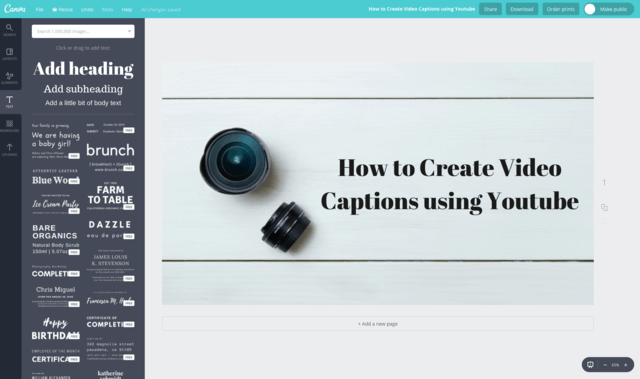Choose the 'DAZZLE' text template
This screenshot has height=379, width=640.
[110, 229]
